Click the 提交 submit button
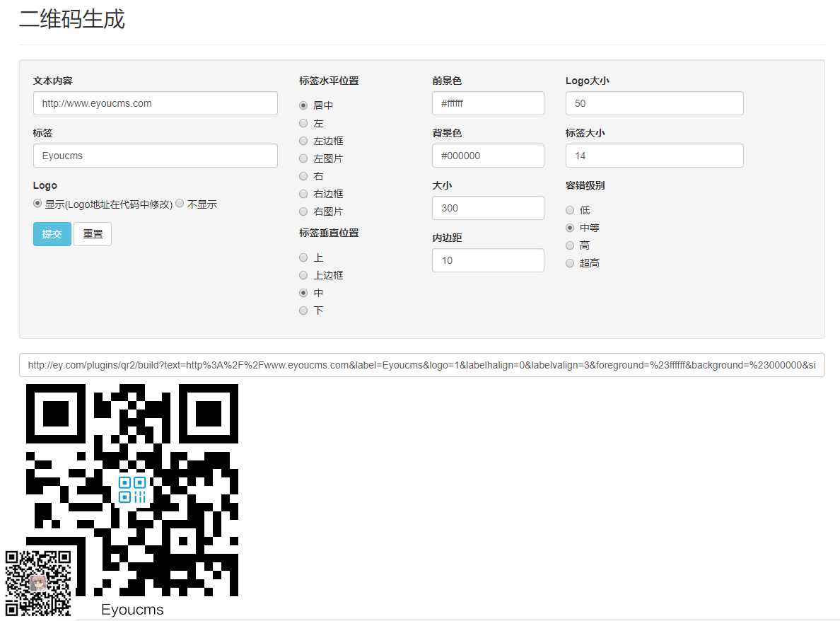 pyautogui.click(x=52, y=233)
